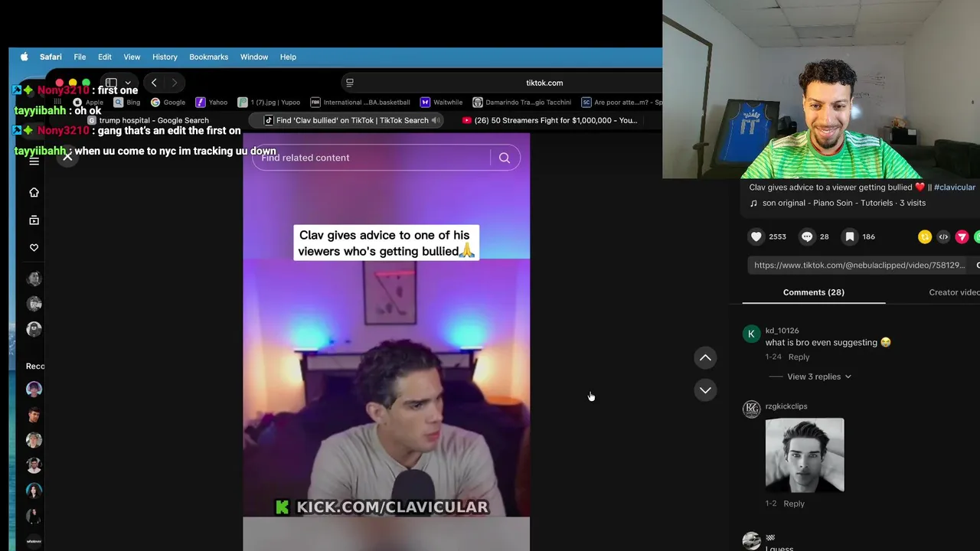Switch to trump hospital Google Search tab
This screenshot has height=551, width=980.
[x=149, y=120]
